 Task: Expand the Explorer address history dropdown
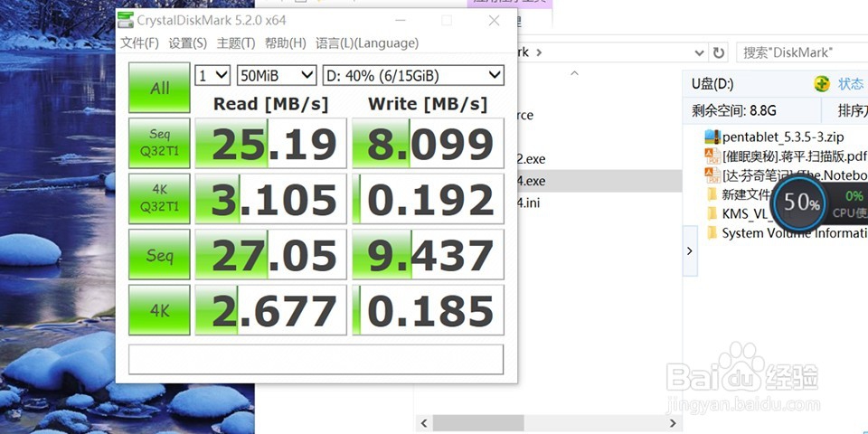[x=699, y=52]
